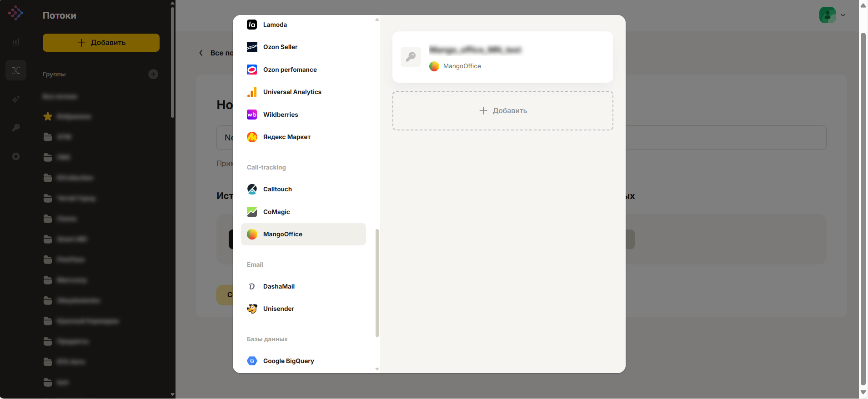Open the key credentials sidebar icon

[x=16, y=128]
